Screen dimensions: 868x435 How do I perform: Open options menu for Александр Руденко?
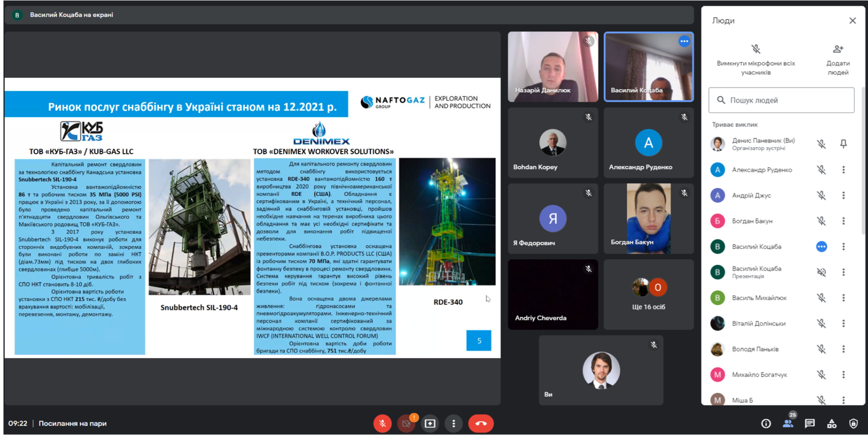click(843, 170)
